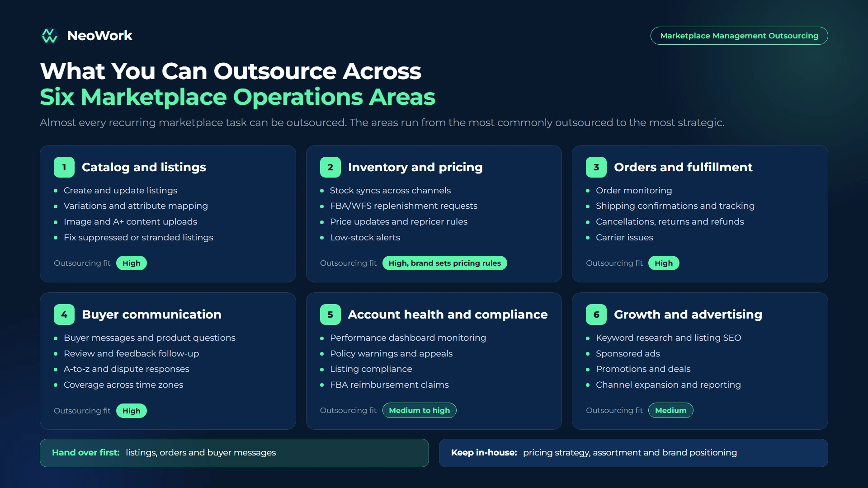Select the 'Orders and fulfillment' heading
The width and height of the screenshot is (868, 488).
tap(683, 167)
